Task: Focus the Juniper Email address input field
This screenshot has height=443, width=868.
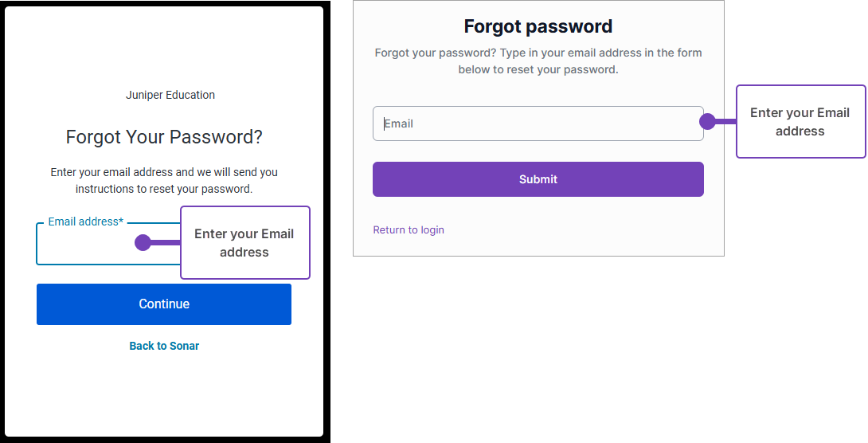Action: [88, 245]
